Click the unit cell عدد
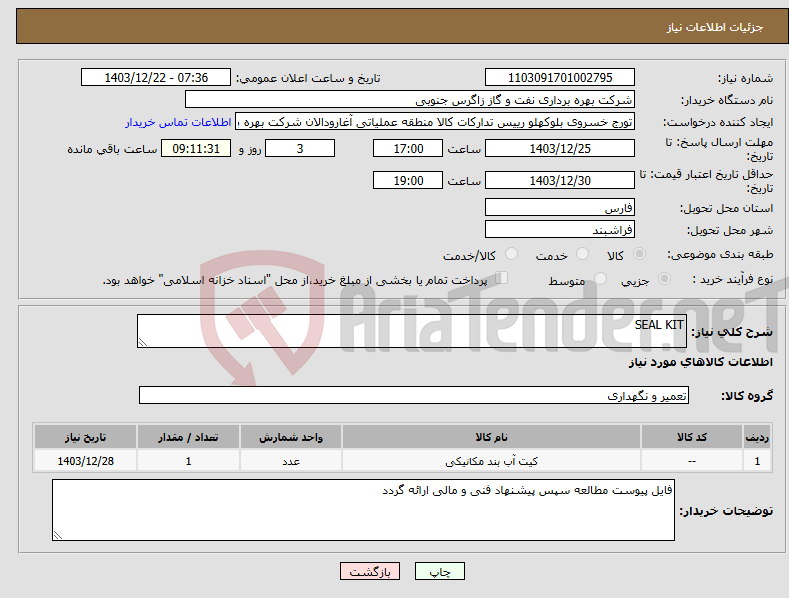This screenshot has height=598, width=789. tap(291, 461)
